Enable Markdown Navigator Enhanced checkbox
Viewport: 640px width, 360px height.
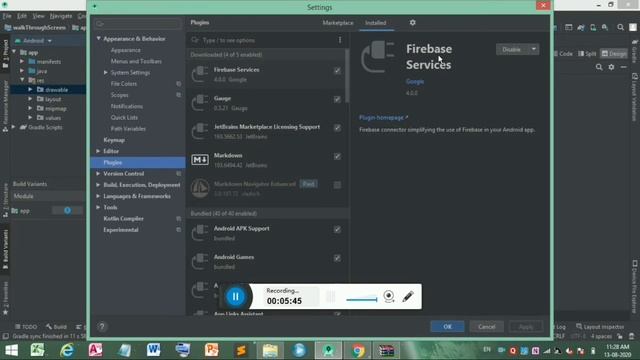[337, 185]
